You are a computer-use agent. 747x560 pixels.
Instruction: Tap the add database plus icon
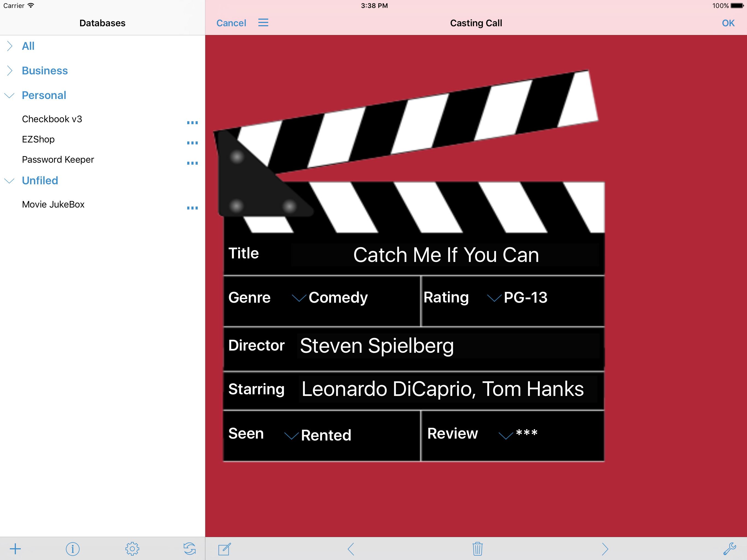[15, 549]
